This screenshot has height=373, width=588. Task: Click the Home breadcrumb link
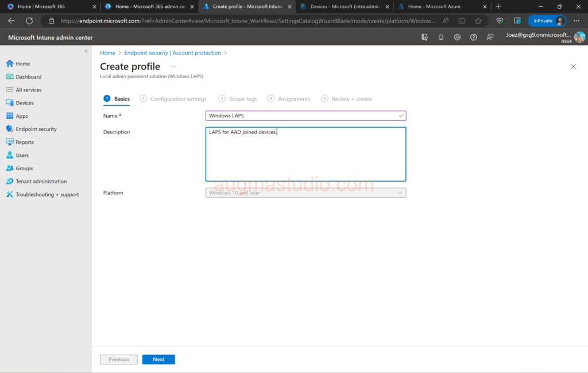click(x=107, y=53)
